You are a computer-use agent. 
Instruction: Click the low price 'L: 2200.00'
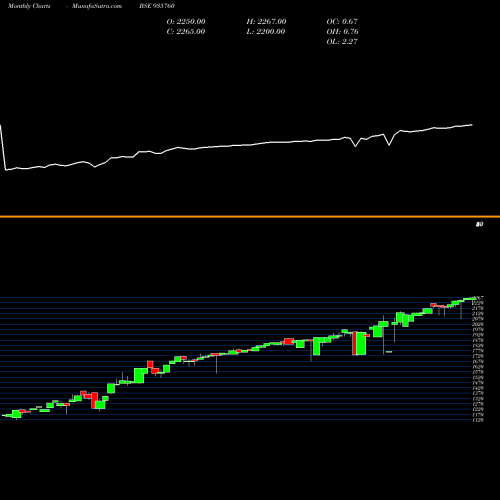266,32
